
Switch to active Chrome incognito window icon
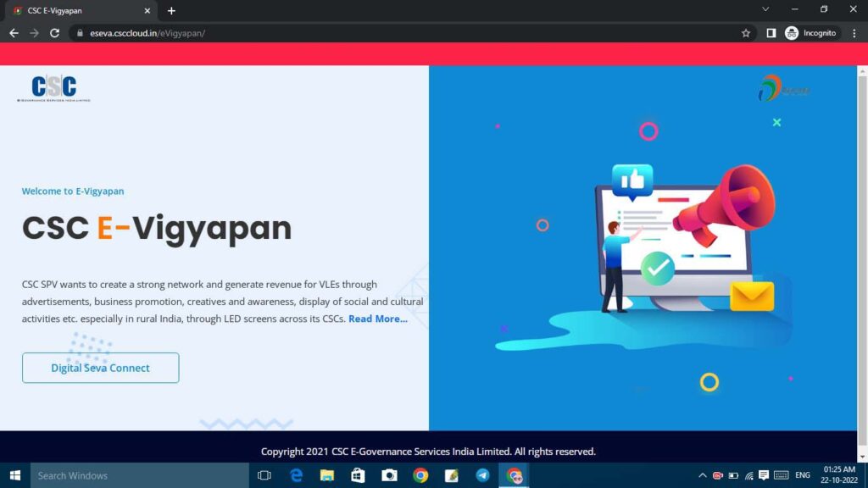515,475
